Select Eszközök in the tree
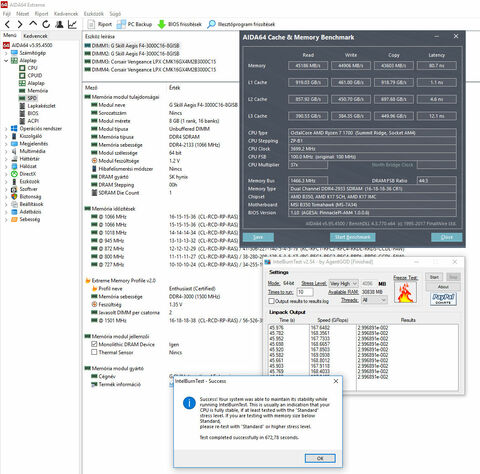The height and width of the screenshot is (474, 480). point(25,182)
